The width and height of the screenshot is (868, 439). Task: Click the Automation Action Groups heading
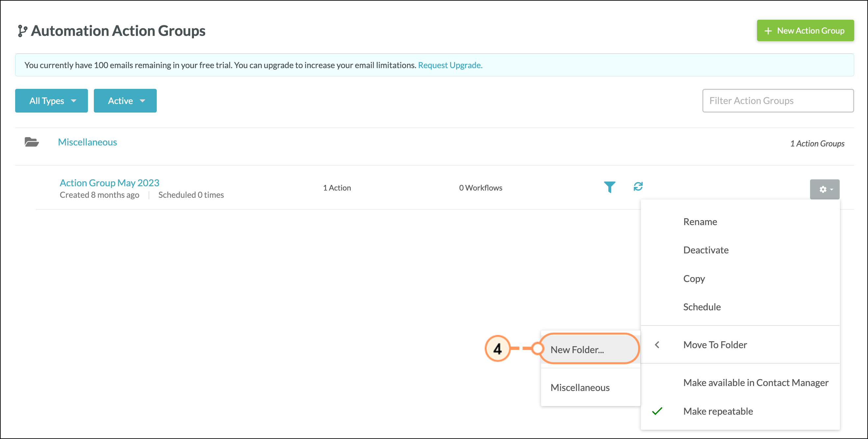pyautogui.click(x=118, y=31)
